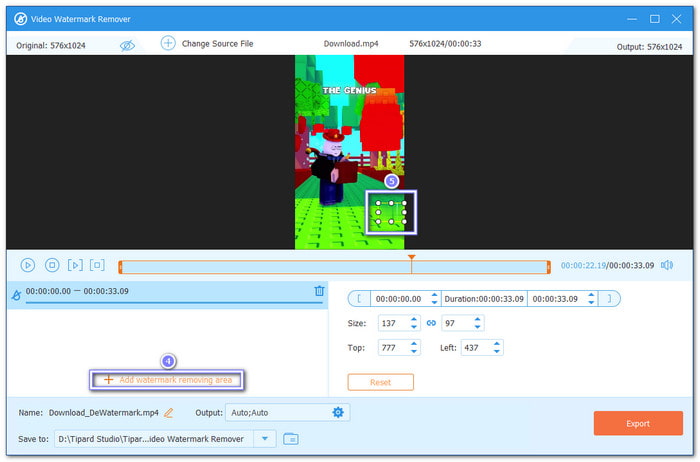Play from the segment start bracket icon
700x462 pixels.
pos(75,265)
